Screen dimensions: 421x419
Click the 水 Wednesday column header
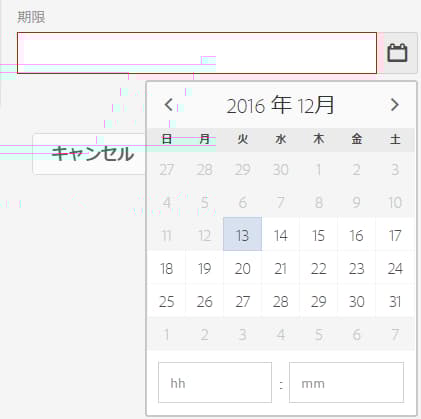[x=281, y=139]
